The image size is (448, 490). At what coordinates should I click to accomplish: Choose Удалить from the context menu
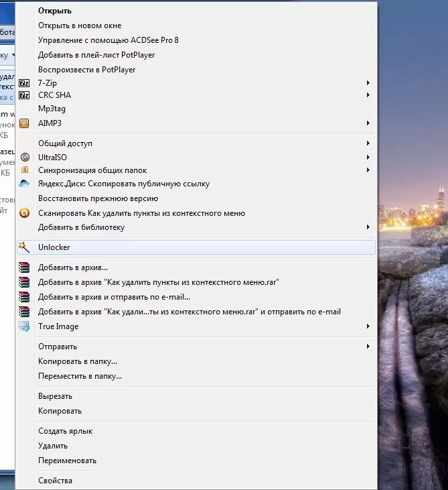196,446
